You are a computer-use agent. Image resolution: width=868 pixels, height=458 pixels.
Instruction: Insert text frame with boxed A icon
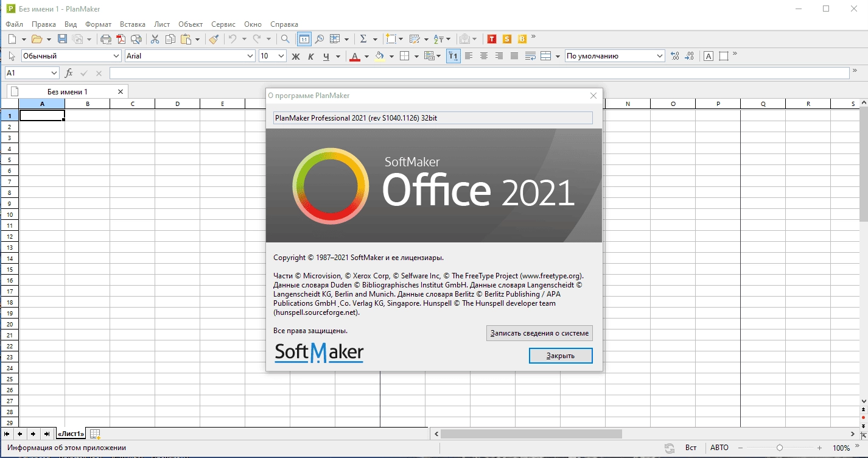(709, 56)
